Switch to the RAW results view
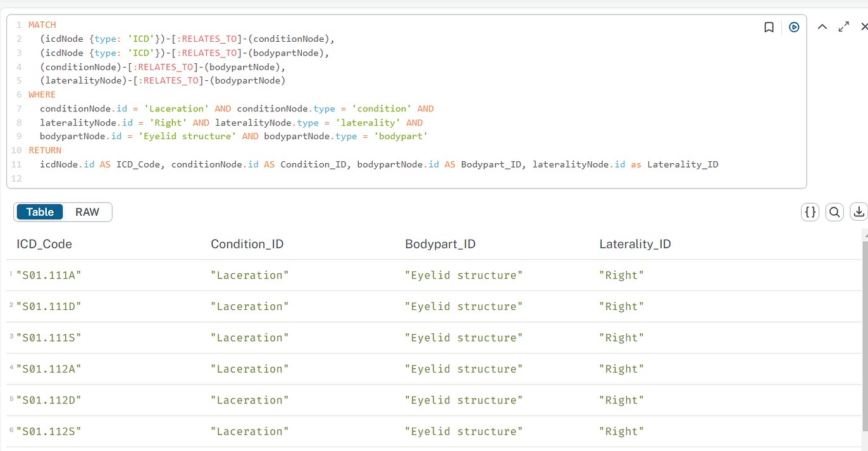Screen dimensions: 868x451 click(87, 212)
